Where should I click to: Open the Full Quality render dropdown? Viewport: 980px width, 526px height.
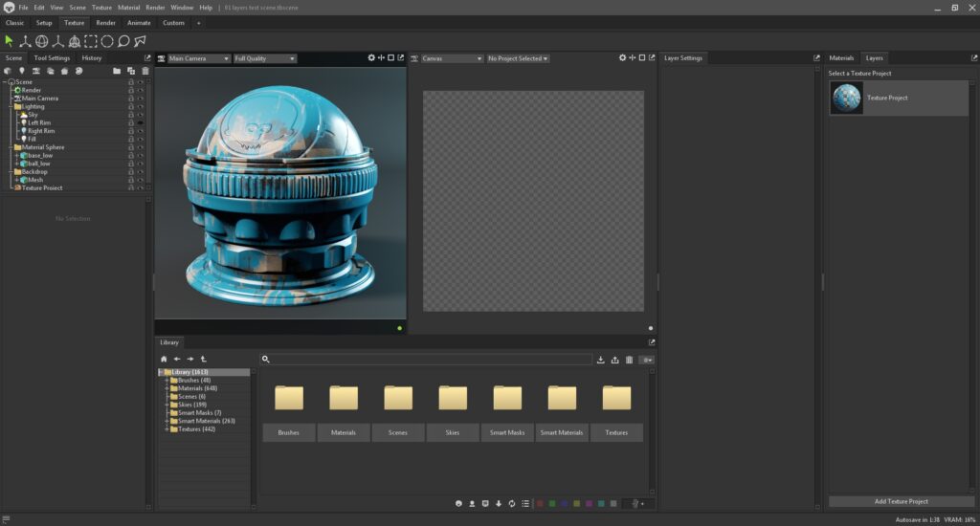click(x=265, y=58)
